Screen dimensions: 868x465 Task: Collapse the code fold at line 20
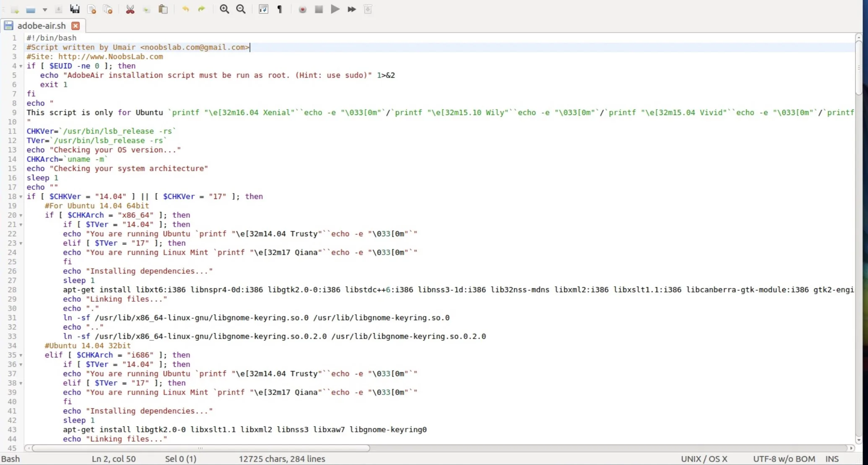[x=21, y=215]
